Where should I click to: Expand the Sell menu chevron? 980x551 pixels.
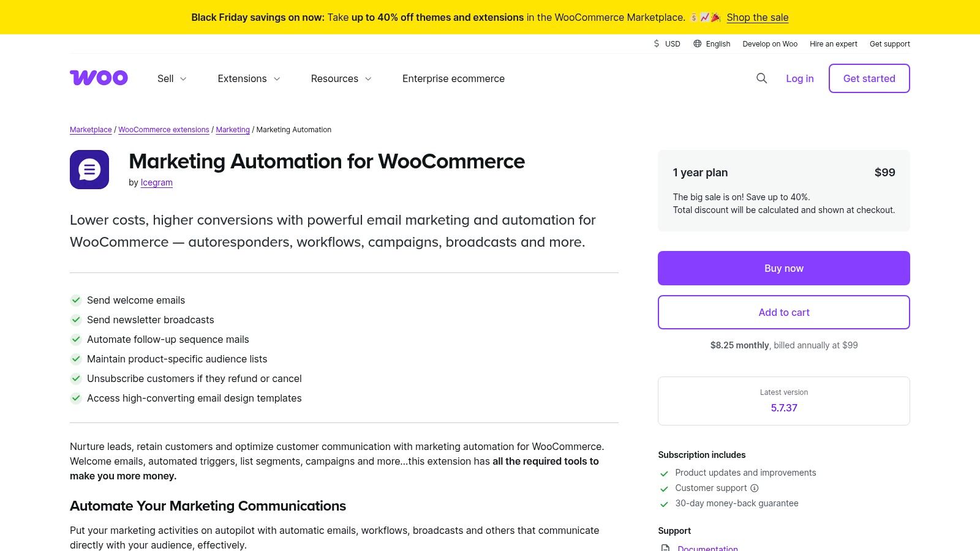pos(183,79)
